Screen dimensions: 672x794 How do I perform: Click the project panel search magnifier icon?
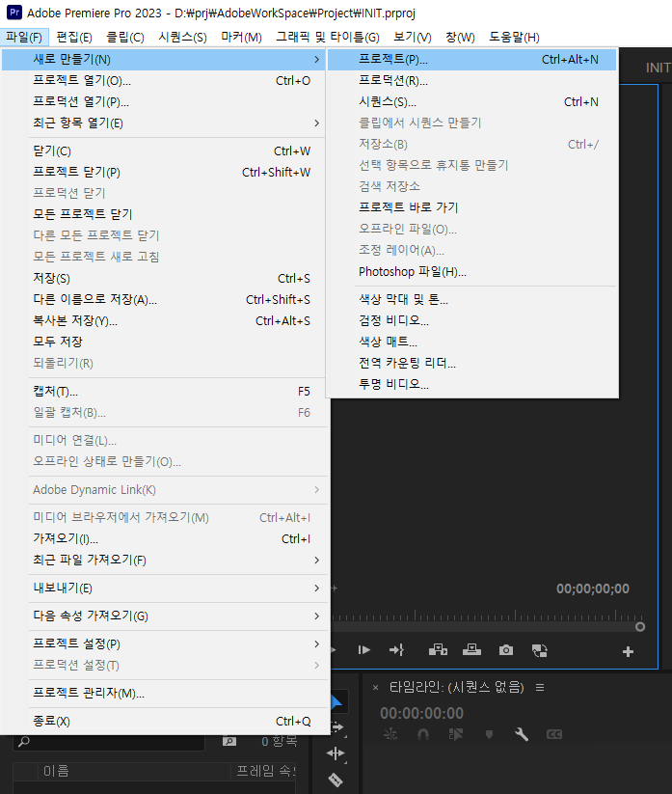(24, 742)
